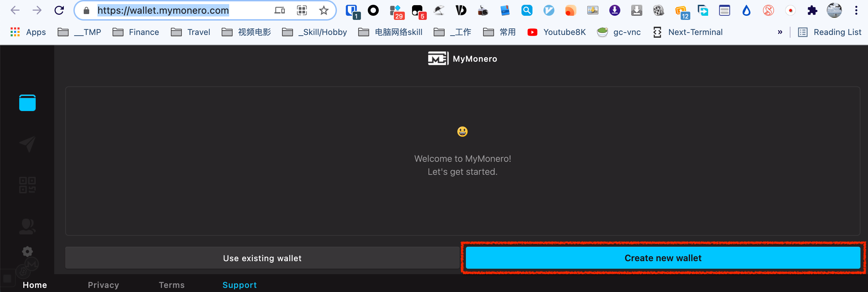This screenshot has height=292, width=868.
Task: Open the Terms footer link
Action: (x=172, y=285)
